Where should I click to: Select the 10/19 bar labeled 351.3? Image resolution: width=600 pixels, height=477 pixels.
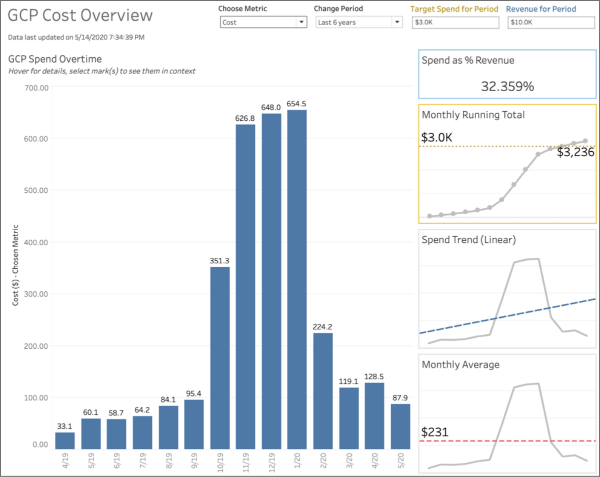(x=220, y=358)
